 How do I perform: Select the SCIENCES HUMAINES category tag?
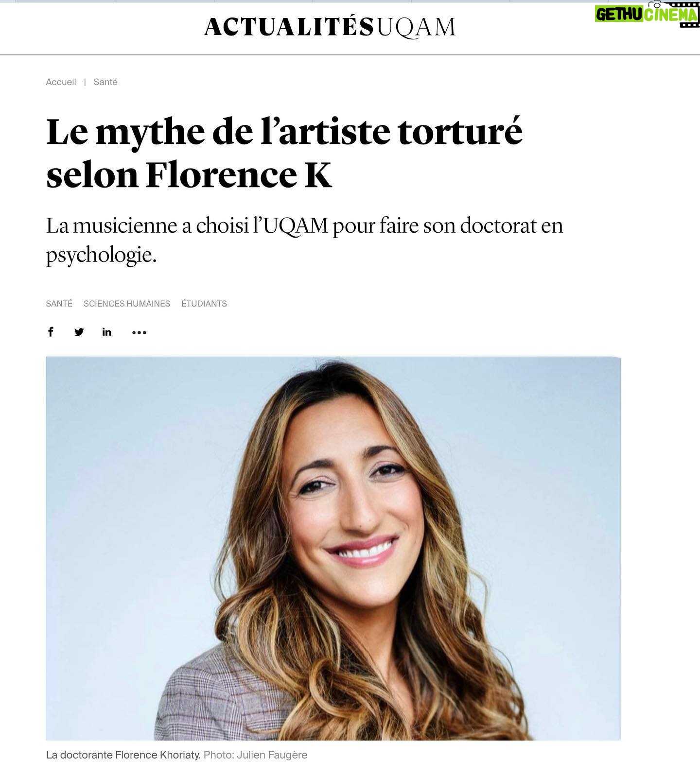[127, 304]
